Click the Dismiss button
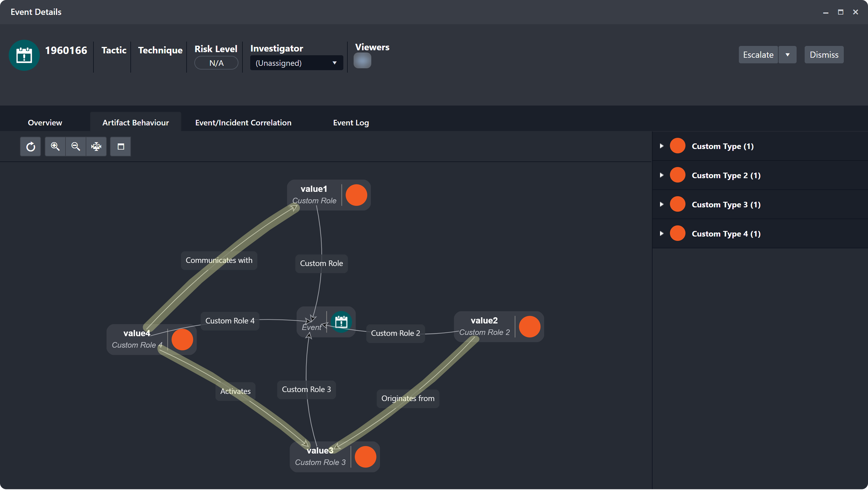The width and height of the screenshot is (868, 490). coord(824,55)
